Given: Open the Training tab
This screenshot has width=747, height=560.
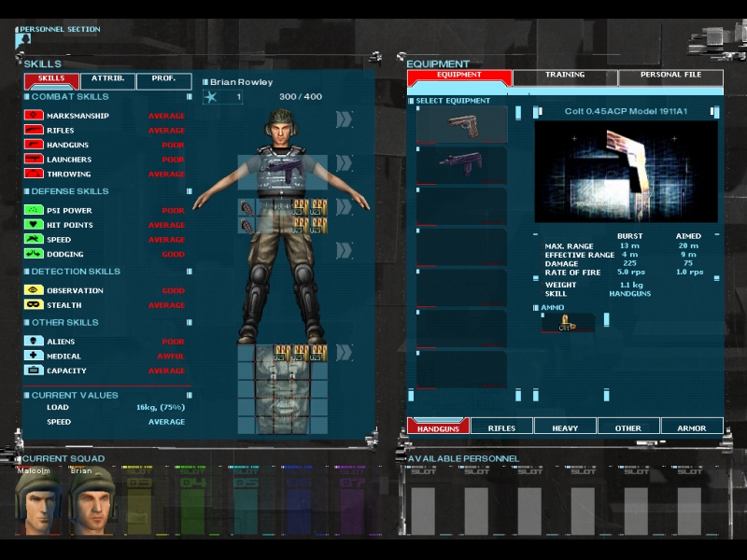Looking at the screenshot, I should 565,76.
